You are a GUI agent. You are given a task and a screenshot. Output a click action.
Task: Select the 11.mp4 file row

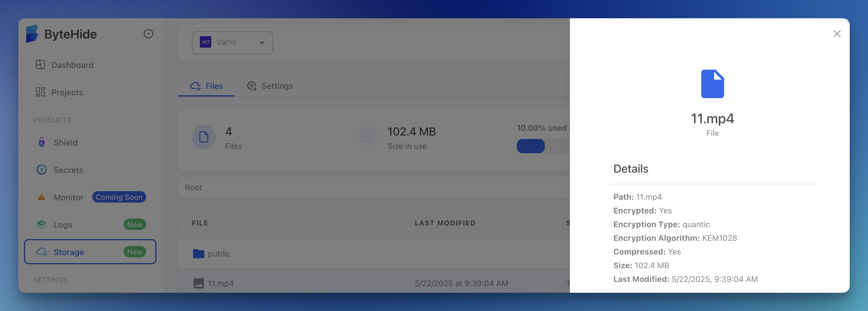[x=220, y=283]
